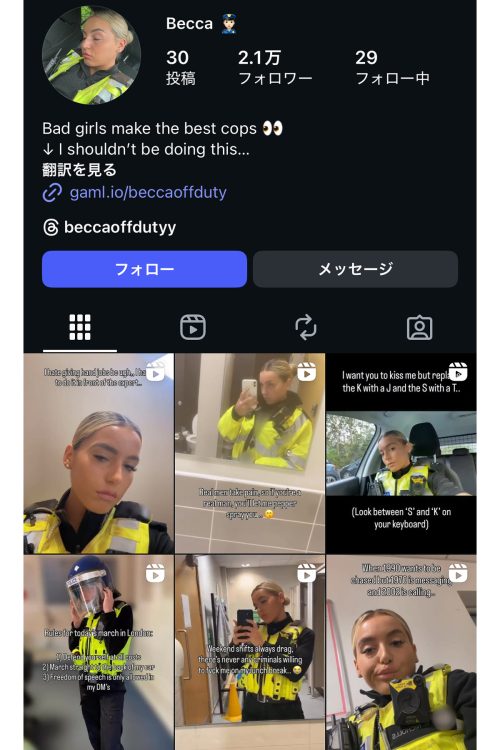This screenshot has height=750, width=500.
Task: Switch to the Reels tab icon
Action: [193, 328]
